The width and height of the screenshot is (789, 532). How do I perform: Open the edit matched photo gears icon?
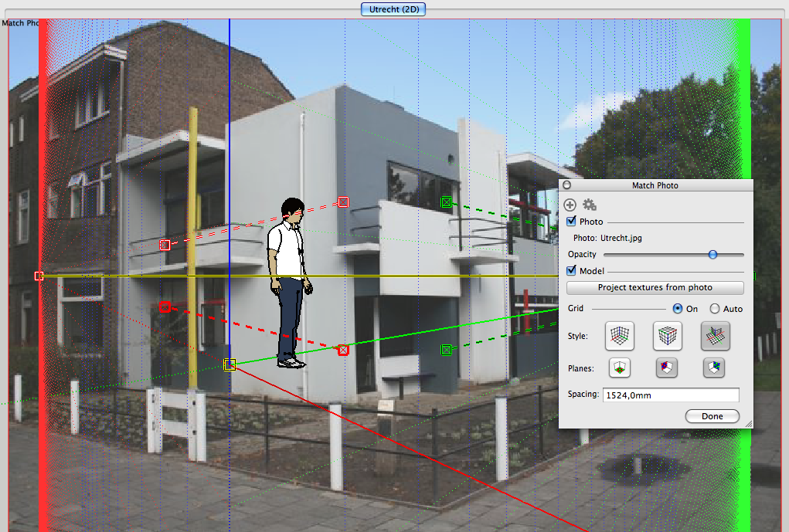point(590,205)
